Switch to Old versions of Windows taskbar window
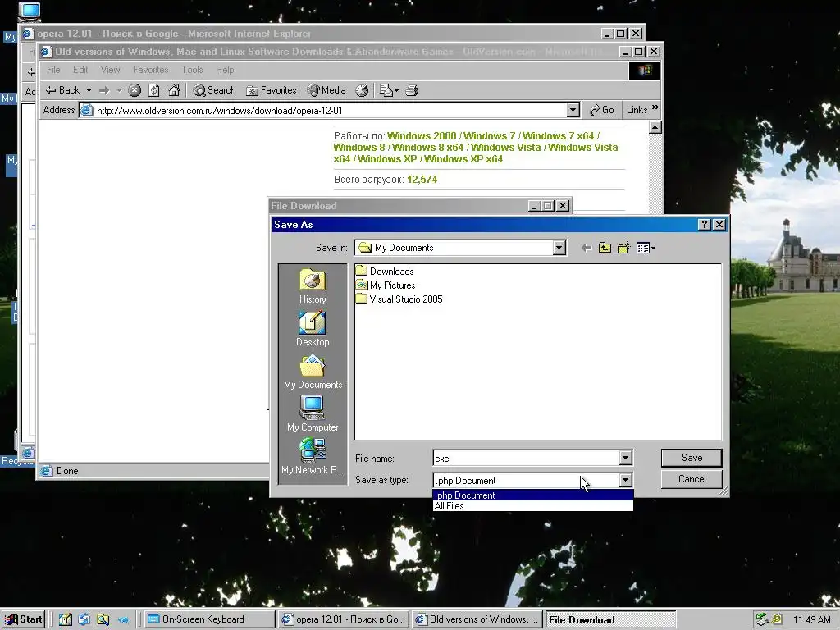Screen dimensions: 840x630 pos(477,619)
